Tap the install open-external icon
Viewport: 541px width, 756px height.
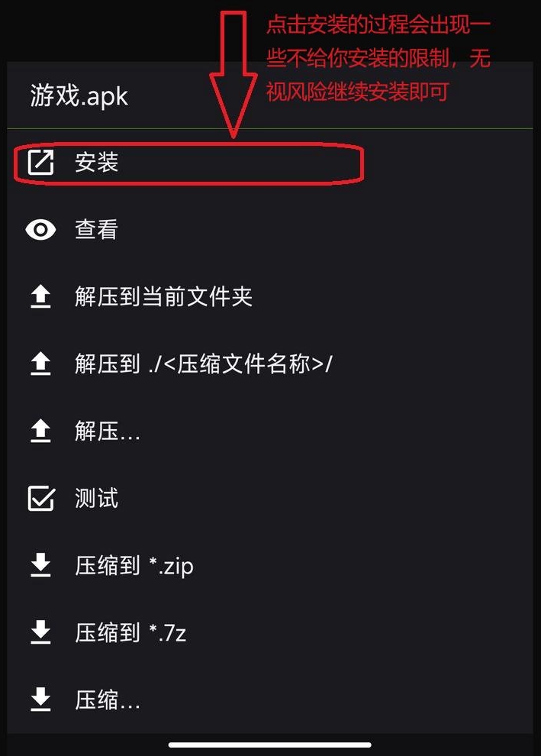coord(40,163)
